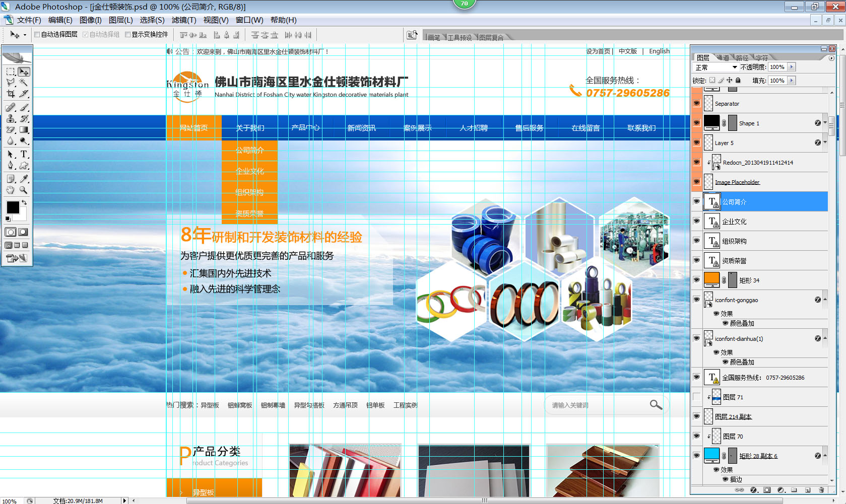This screenshot has width=846, height=504.
Task: Open the opacity 不透明度 slider arrow
Action: point(792,67)
